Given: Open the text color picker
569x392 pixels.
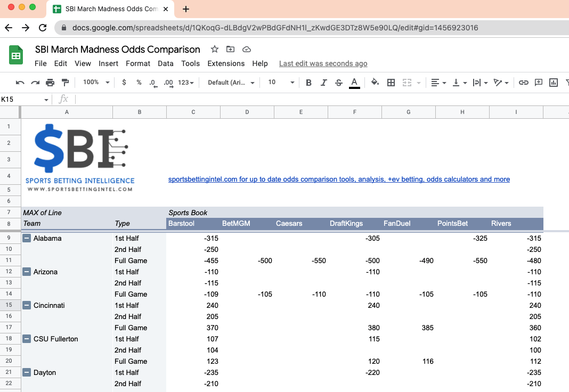Looking at the screenshot, I should tap(355, 83).
